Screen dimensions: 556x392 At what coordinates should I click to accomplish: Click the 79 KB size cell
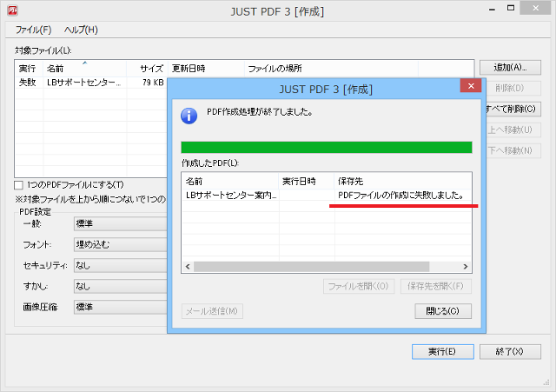[x=153, y=83]
